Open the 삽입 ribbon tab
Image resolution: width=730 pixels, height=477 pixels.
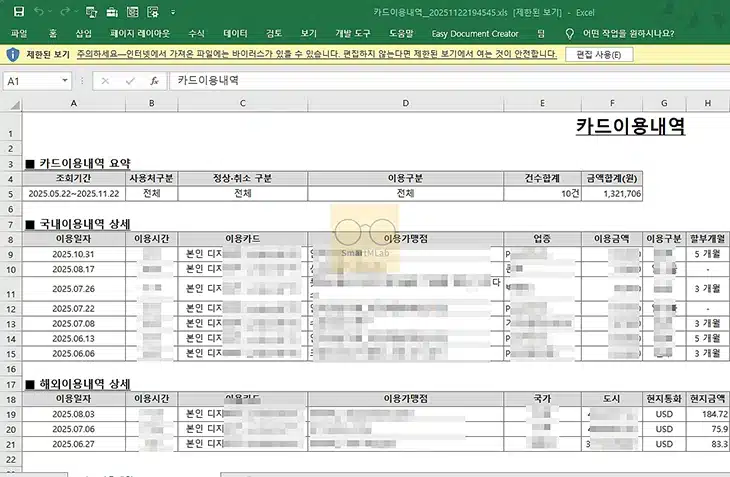[x=84, y=34]
